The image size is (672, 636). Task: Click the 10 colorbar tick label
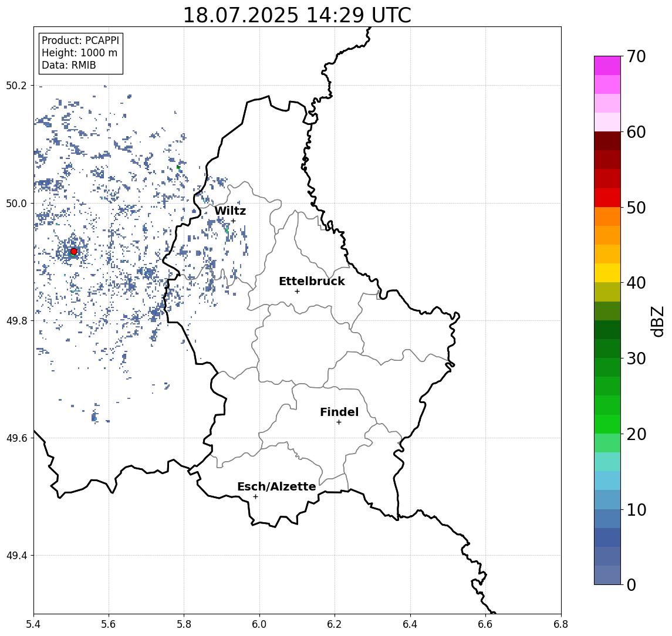click(636, 509)
